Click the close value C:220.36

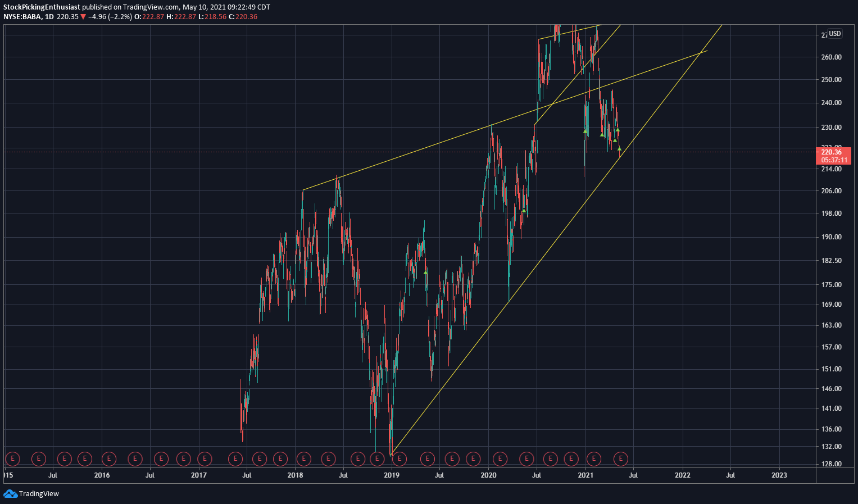[243, 17]
